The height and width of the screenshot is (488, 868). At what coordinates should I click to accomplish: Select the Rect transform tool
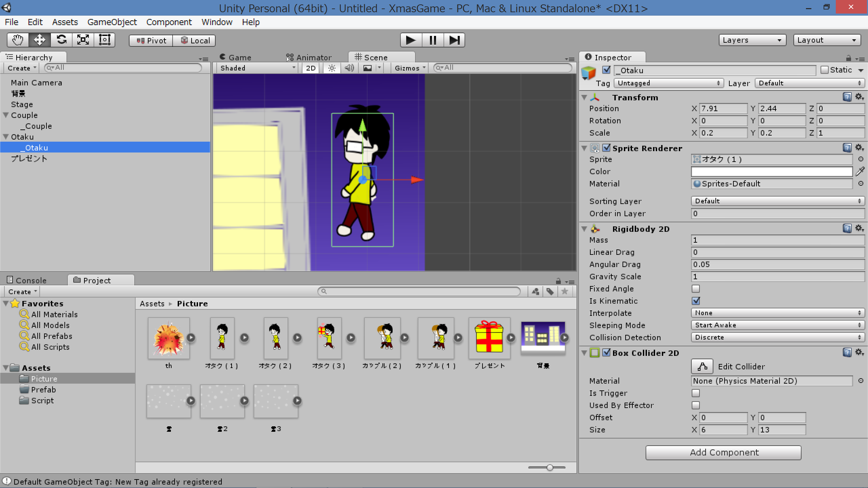(104, 40)
